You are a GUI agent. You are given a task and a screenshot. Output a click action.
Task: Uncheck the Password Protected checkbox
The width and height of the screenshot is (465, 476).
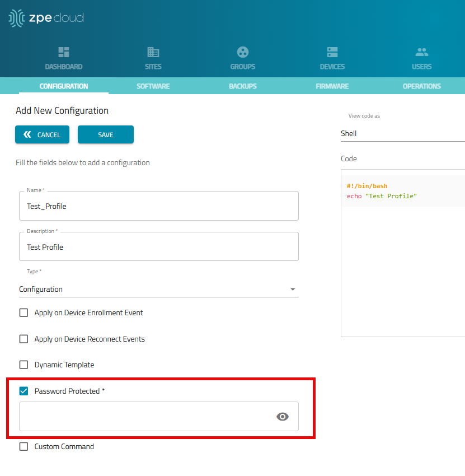(x=24, y=391)
